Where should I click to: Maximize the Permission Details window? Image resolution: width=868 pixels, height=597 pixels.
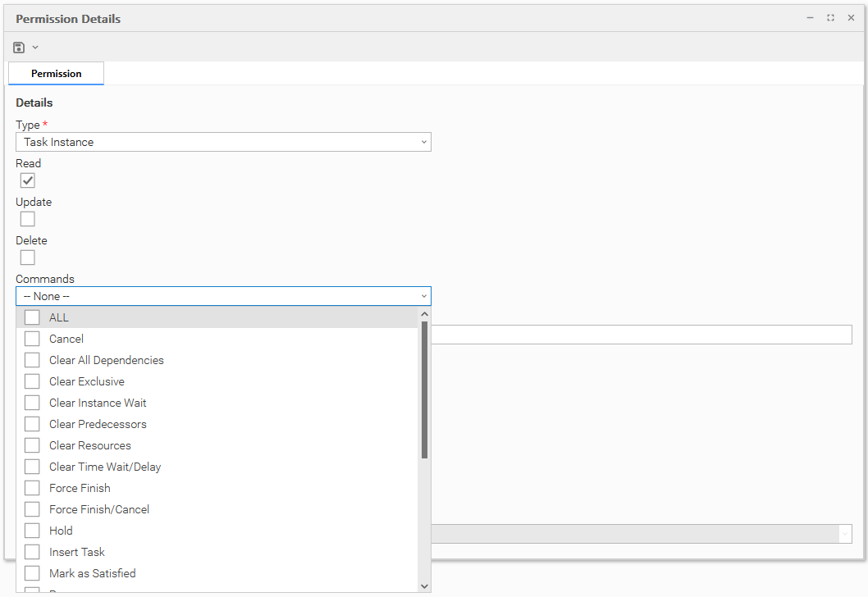830,18
